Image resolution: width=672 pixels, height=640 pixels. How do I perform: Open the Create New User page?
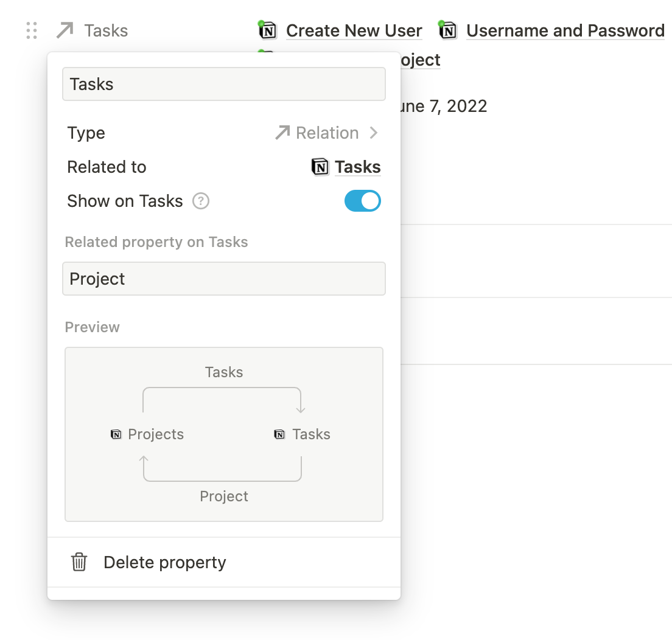pyautogui.click(x=354, y=30)
